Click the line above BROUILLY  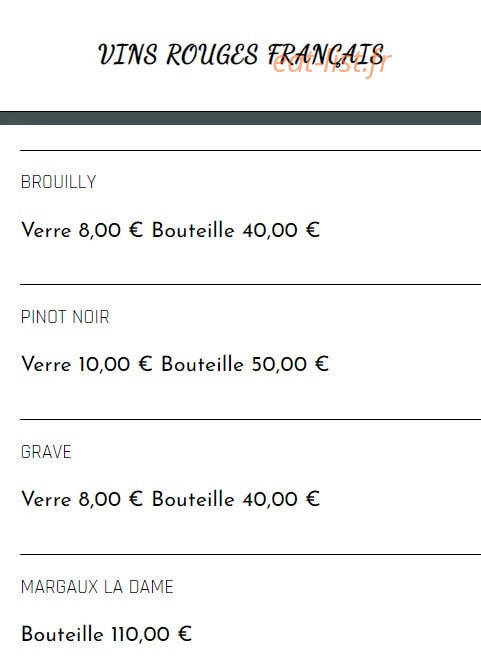click(x=250, y=150)
